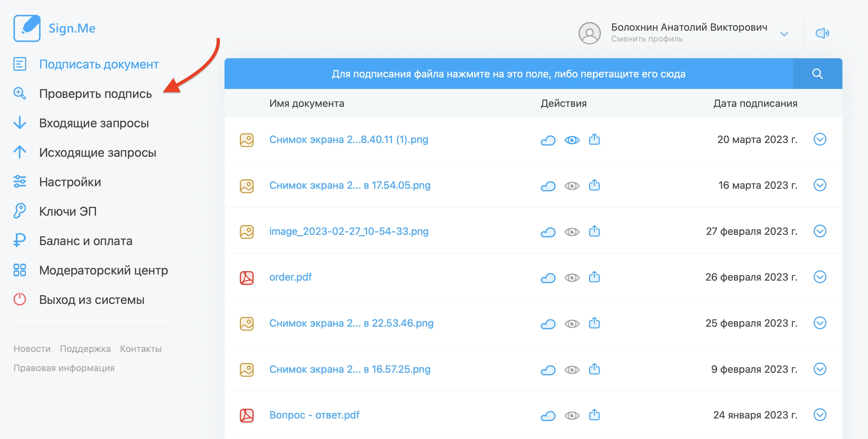This screenshot has height=439, width=868.
Task: Open Поддержка footer link
Action: pos(85,349)
